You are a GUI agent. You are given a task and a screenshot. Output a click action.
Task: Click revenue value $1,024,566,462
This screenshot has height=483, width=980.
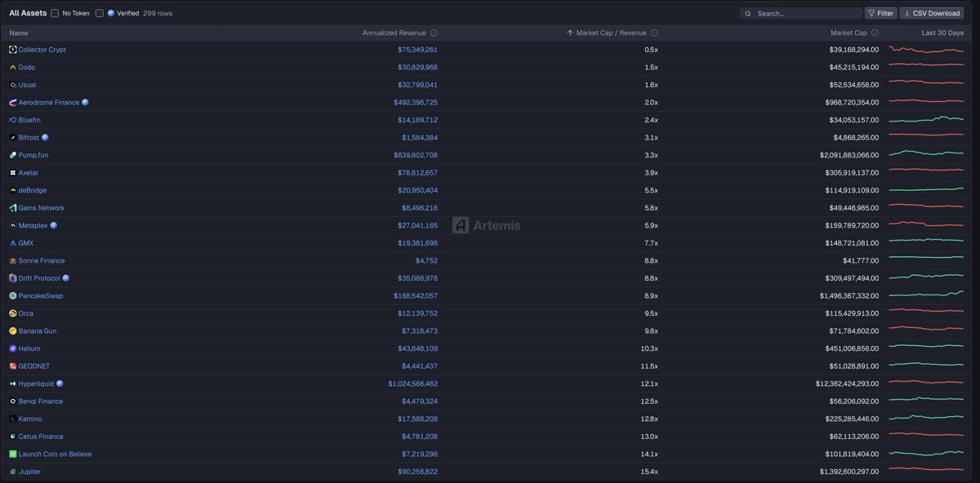413,383
